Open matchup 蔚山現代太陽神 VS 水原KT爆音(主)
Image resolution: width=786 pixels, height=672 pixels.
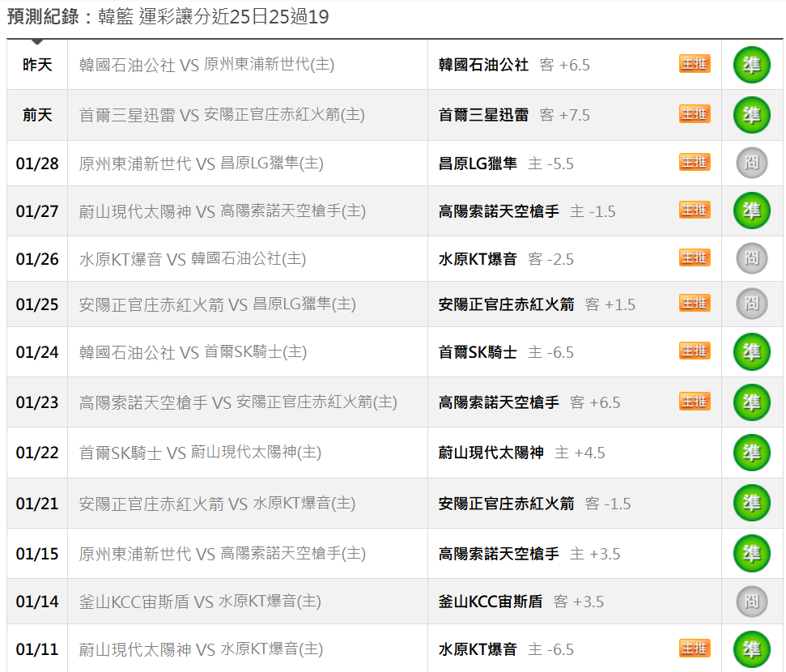(201, 649)
